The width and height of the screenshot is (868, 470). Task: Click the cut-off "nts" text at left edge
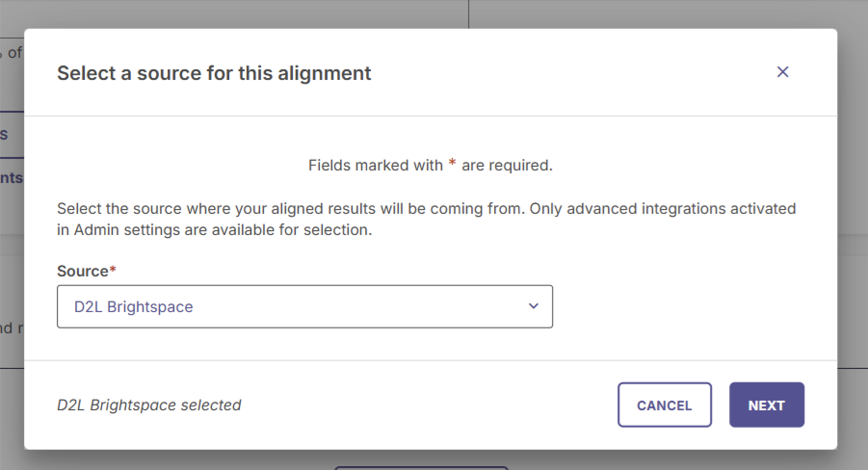(x=11, y=178)
